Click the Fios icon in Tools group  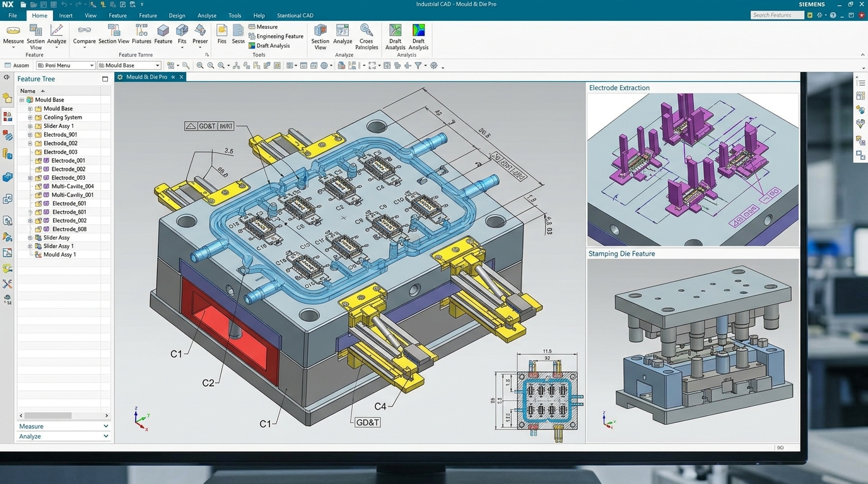(221, 34)
